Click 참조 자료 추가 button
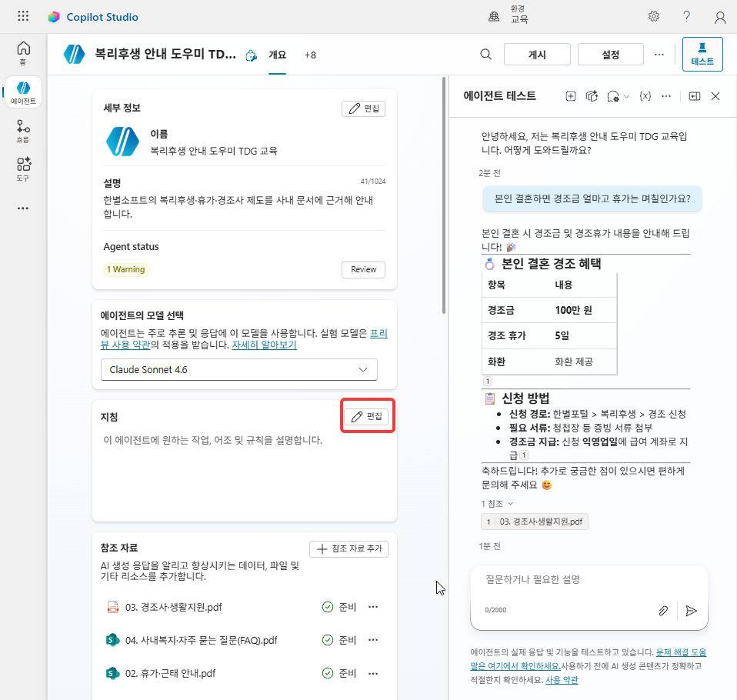The width and height of the screenshot is (737, 700). click(x=348, y=548)
